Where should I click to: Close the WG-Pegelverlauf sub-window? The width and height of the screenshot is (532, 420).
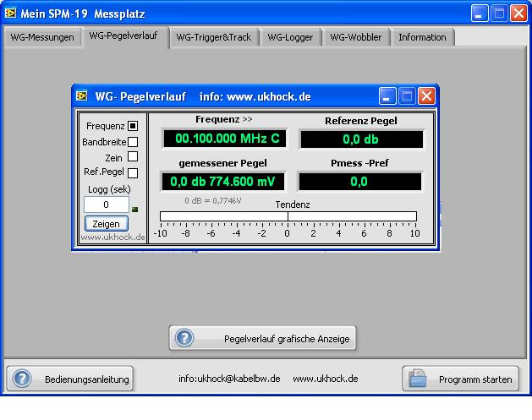[426, 96]
